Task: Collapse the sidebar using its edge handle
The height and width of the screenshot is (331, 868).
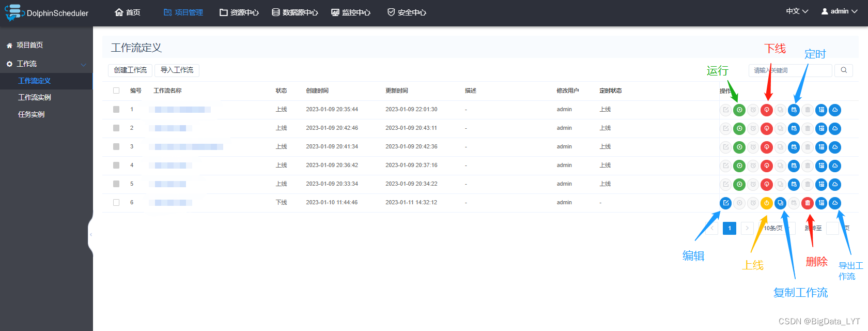Action: pos(90,235)
